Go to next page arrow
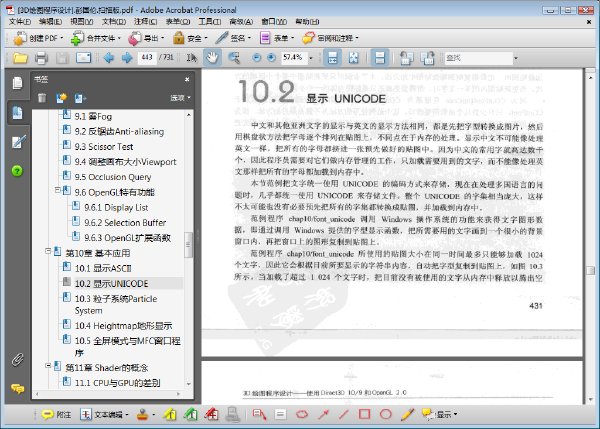Viewport: 600px width, 429px height. (127, 58)
